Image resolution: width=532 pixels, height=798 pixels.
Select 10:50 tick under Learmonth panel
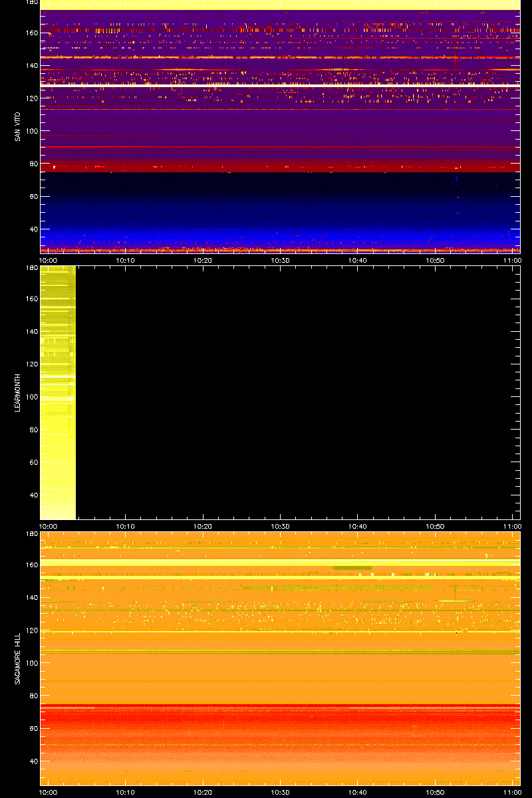436,526
